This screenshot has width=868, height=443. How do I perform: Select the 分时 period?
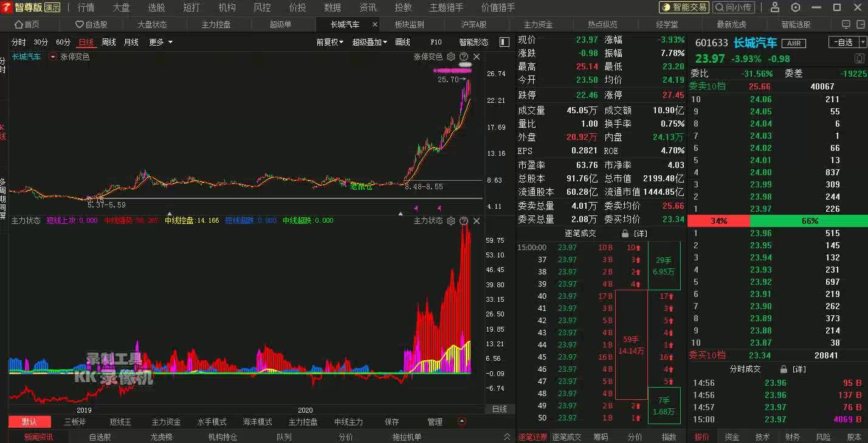(19, 42)
